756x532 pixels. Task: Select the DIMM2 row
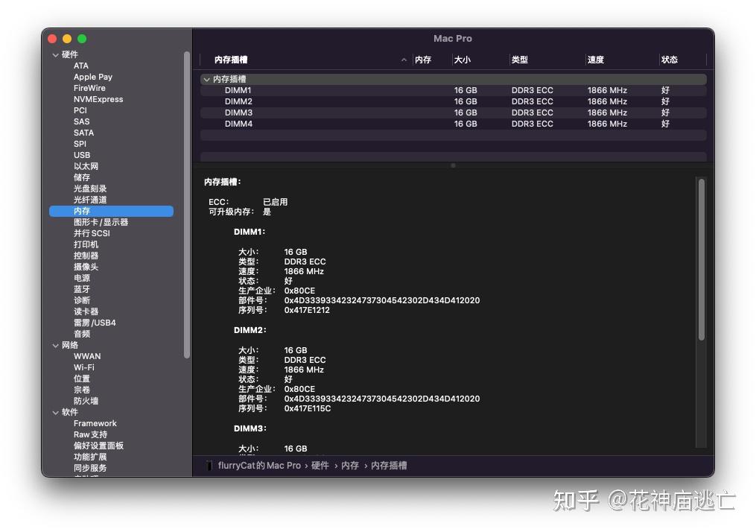point(453,101)
